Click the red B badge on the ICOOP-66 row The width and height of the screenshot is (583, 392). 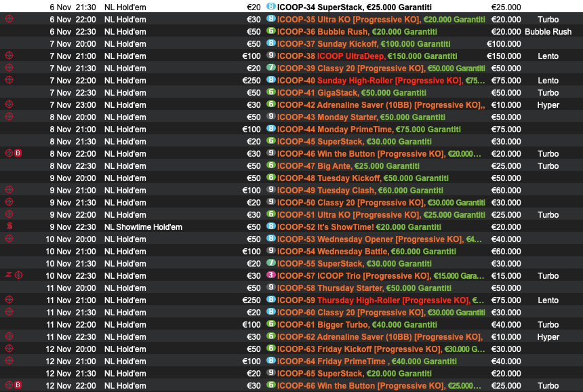(x=18, y=385)
